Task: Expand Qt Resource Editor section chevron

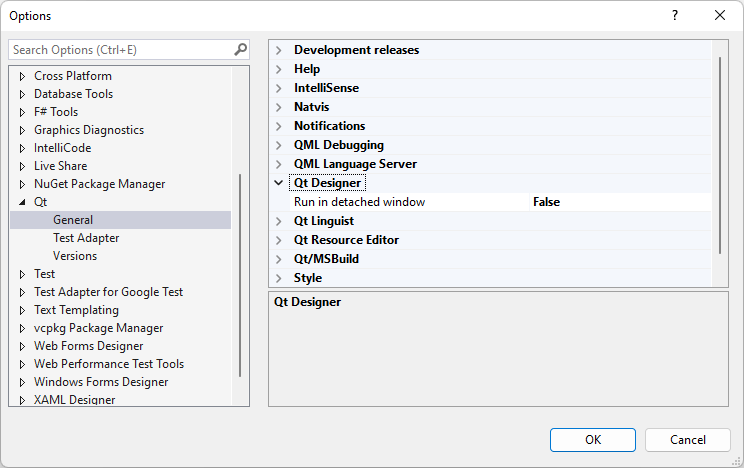Action: [x=279, y=240]
